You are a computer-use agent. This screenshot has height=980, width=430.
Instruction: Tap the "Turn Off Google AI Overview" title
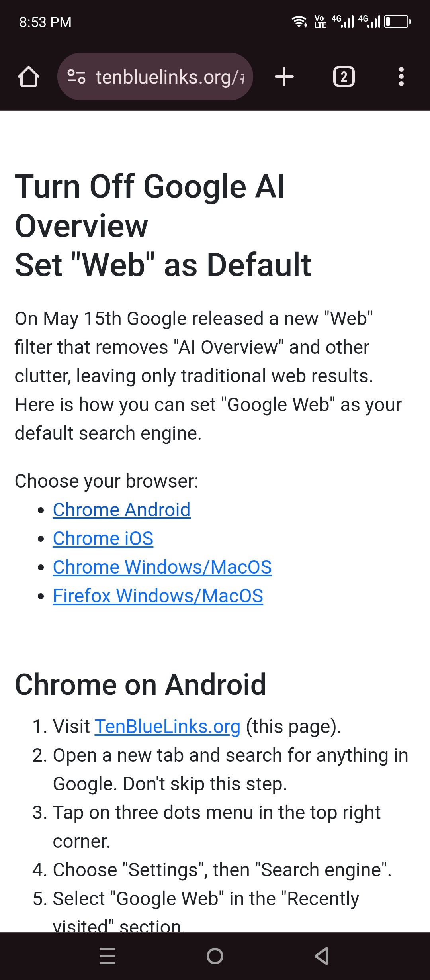click(150, 206)
